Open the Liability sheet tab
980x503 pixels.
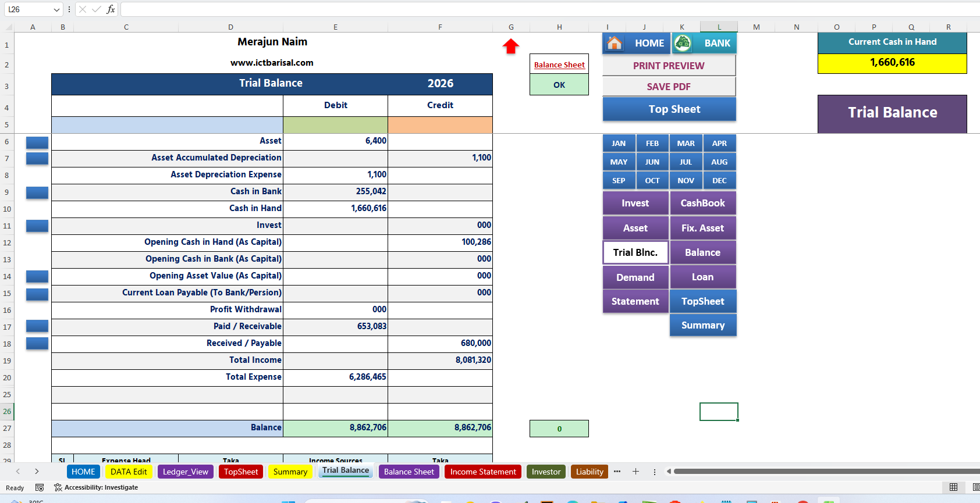(590, 472)
